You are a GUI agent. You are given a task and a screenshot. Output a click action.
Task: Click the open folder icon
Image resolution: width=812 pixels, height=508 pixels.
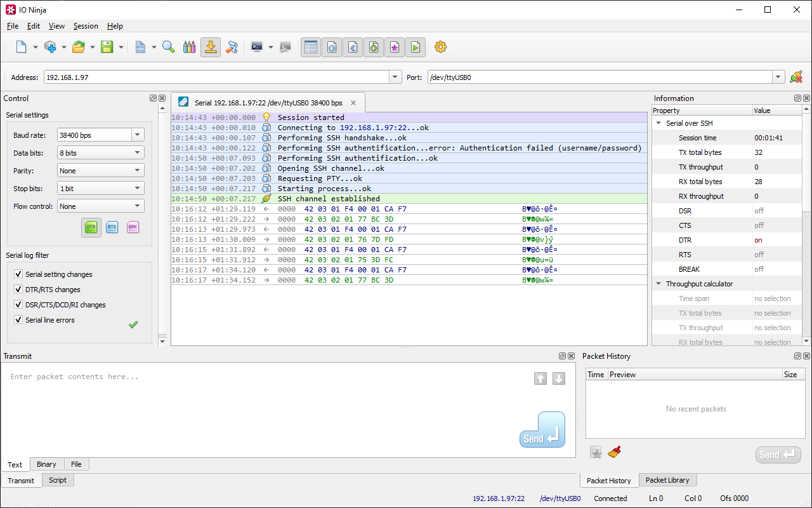(x=79, y=47)
